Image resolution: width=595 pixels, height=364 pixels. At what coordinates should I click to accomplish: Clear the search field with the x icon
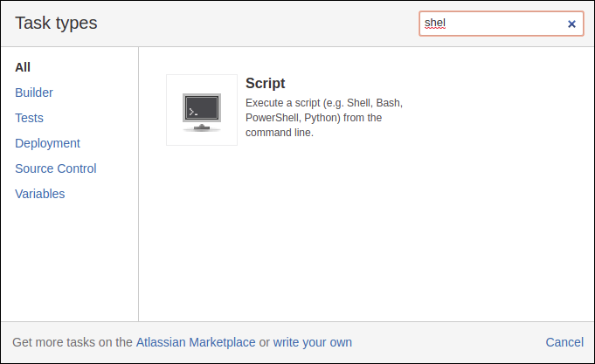571,24
